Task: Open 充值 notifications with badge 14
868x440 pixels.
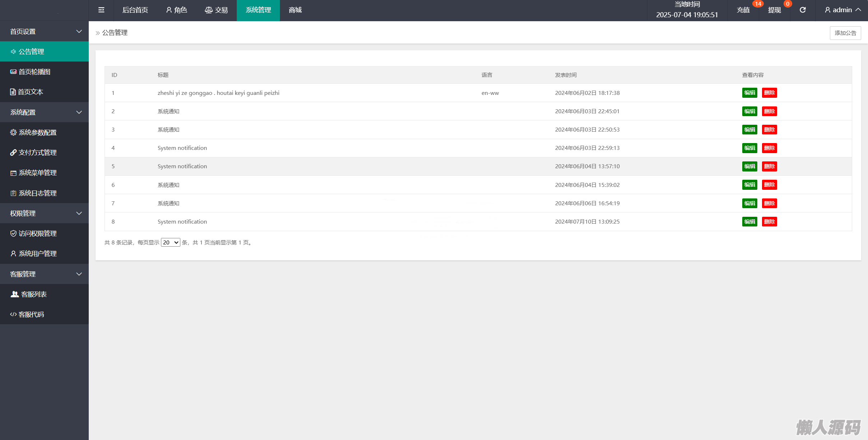Action: pos(743,10)
